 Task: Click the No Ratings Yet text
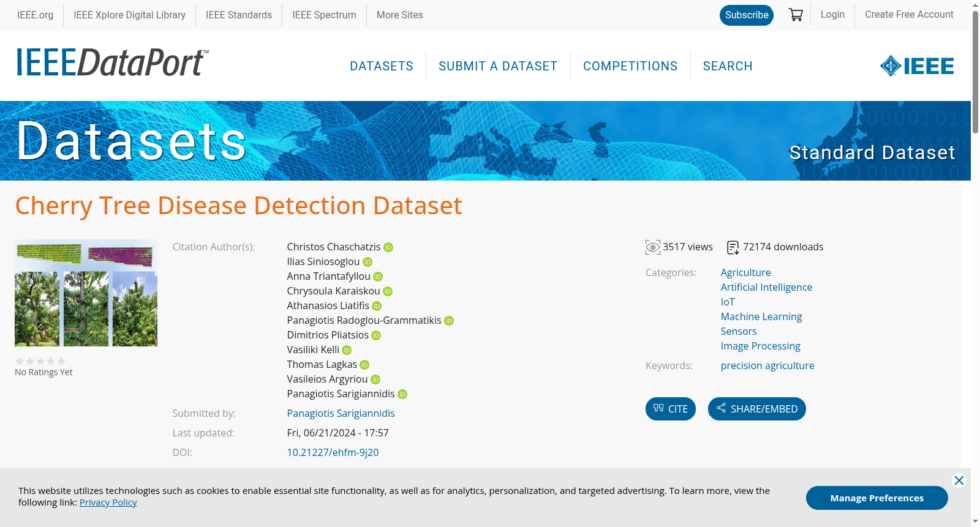pyautogui.click(x=43, y=373)
